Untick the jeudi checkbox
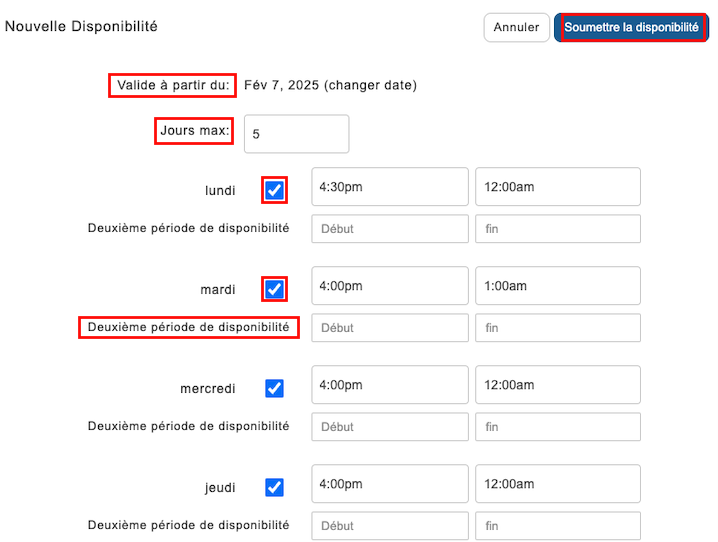 pyautogui.click(x=274, y=487)
